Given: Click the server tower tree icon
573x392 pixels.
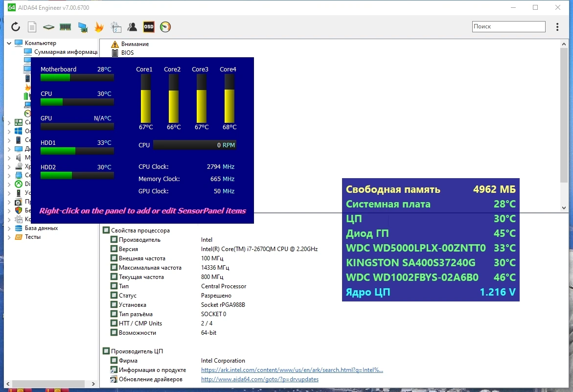Looking at the screenshot, I should 19,139.
